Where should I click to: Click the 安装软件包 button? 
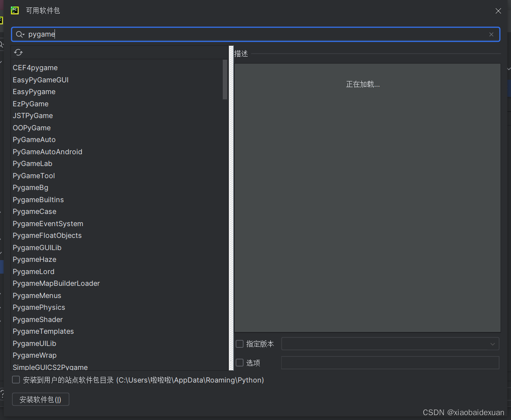tap(41, 400)
